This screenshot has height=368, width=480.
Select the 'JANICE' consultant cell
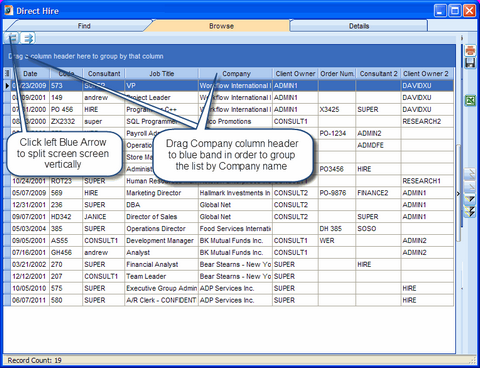[104, 217]
